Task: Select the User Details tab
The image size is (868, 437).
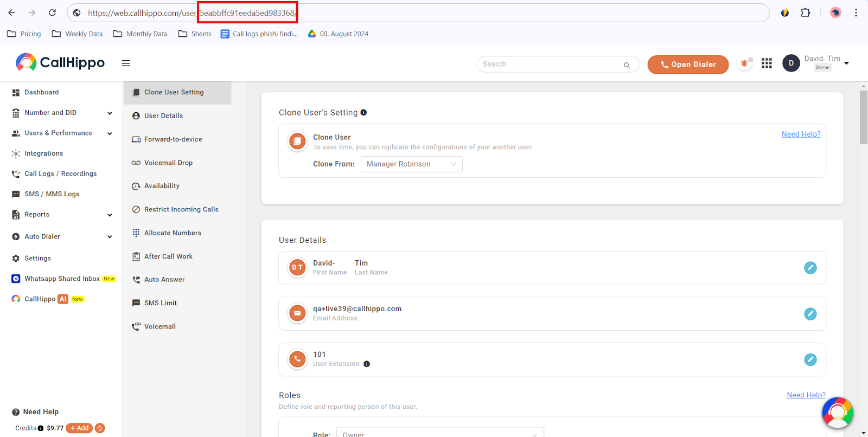Action: click(x=163, y=116)
